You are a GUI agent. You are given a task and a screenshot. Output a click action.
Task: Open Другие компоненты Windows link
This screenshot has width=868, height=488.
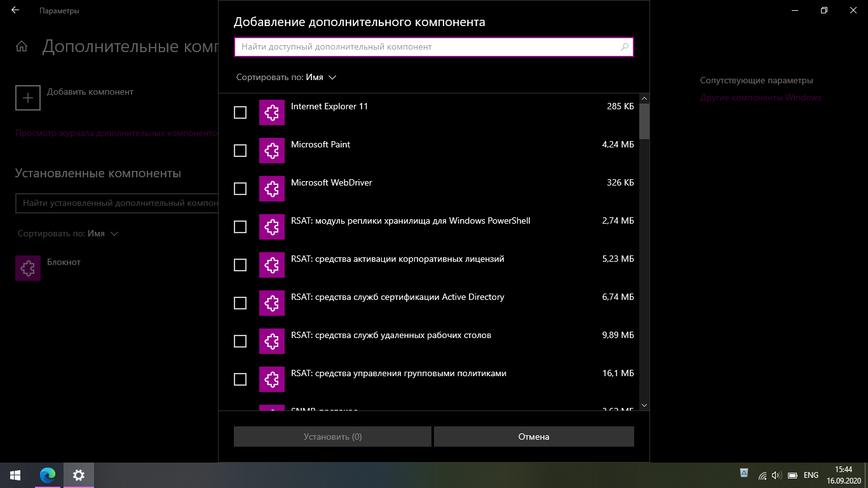(x=761, y=98)
